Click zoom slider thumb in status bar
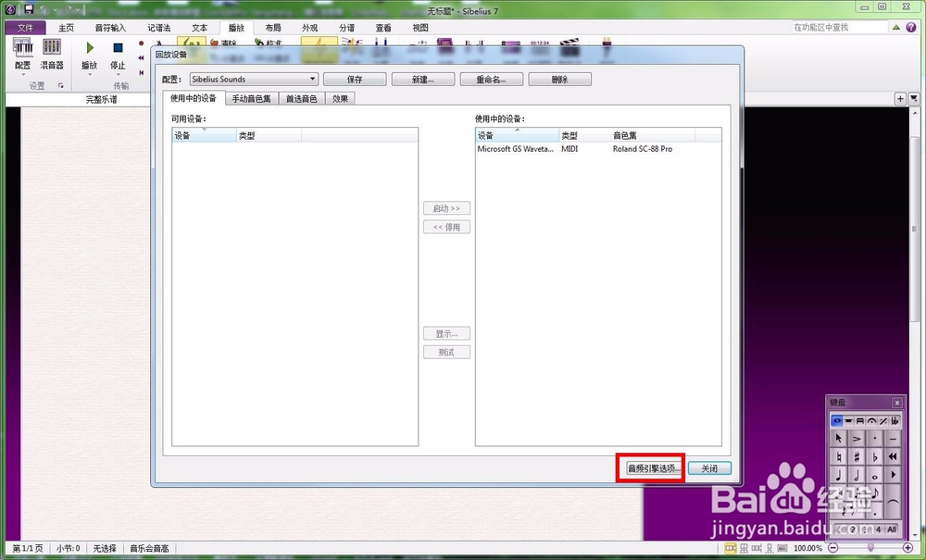Image resolution: width=926 pixels, height=560 pixels. 870,548
